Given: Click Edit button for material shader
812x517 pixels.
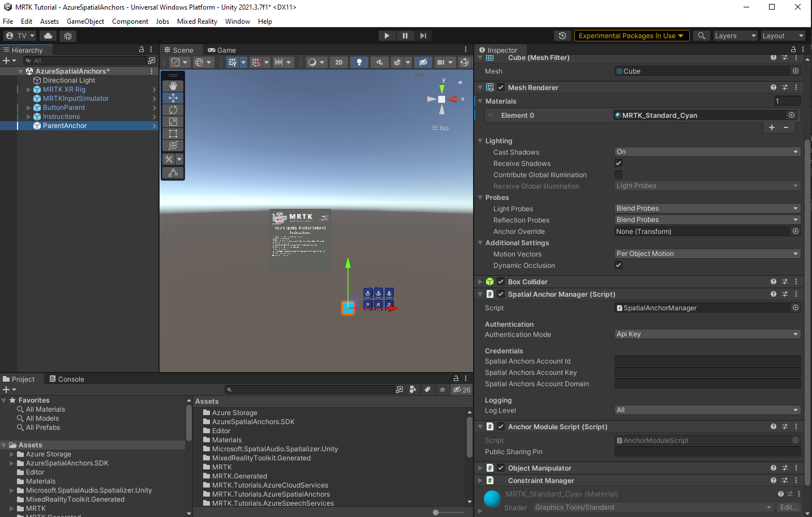Looking at the screenshot, I should 789,507.
